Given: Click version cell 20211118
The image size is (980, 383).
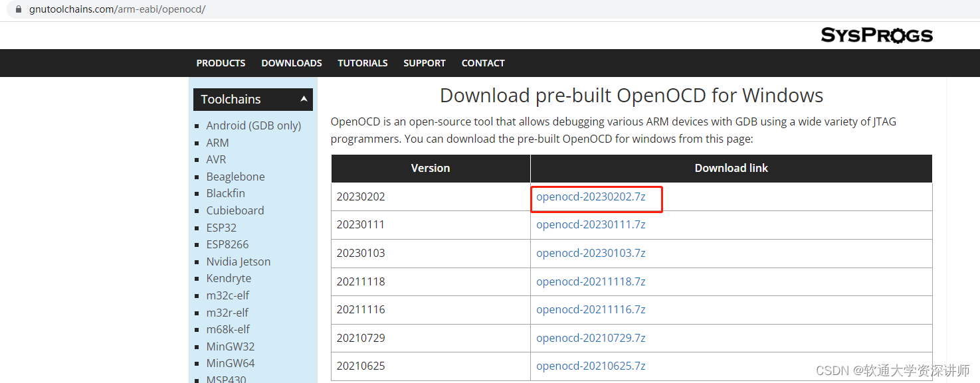Looking at the screenshot, I should point(431,281).
